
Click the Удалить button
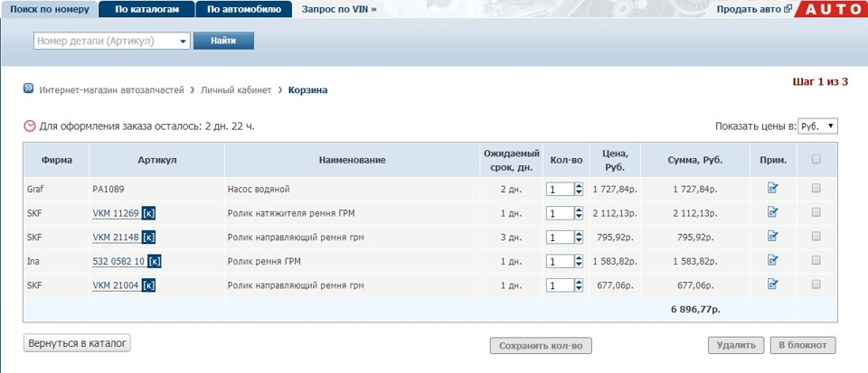click(736, 345)
